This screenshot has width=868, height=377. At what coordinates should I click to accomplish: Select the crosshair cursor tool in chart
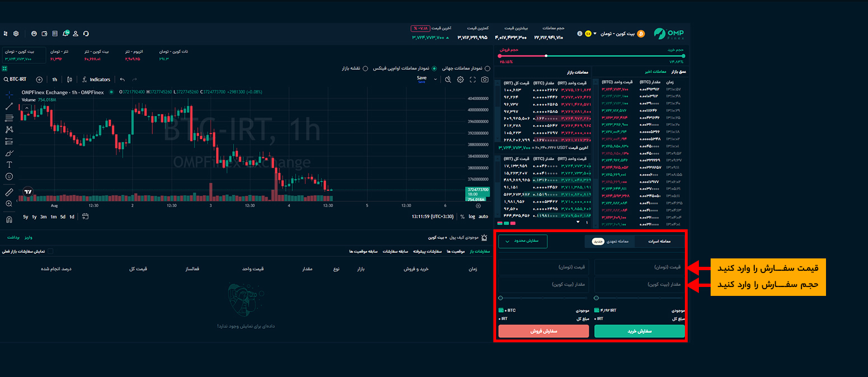9,95
